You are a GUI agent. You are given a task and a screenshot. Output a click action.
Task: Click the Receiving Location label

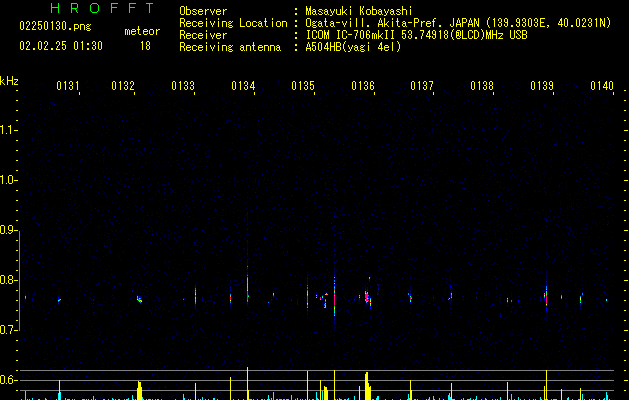click(x=233, y=23)
